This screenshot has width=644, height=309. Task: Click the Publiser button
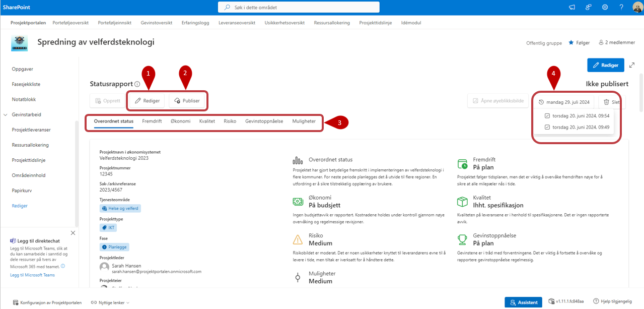[187, 101]
